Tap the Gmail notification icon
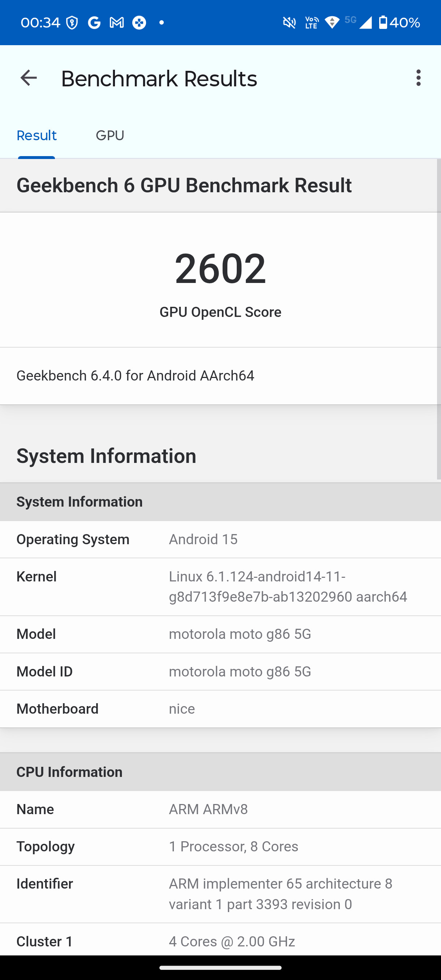The height and width of the screenshot is (980, 441). tap(117, 23)
